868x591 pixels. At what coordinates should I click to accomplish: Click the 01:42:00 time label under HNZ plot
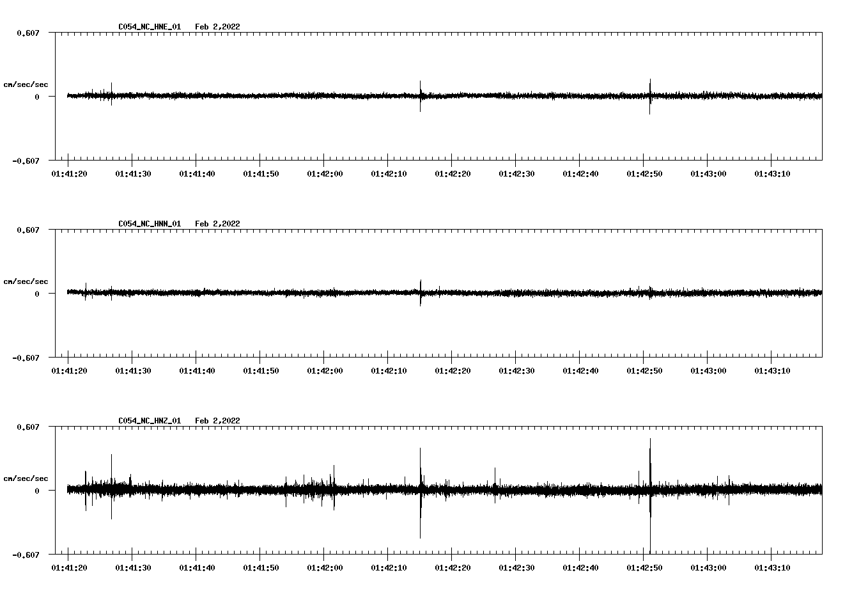tap(325, 568)
